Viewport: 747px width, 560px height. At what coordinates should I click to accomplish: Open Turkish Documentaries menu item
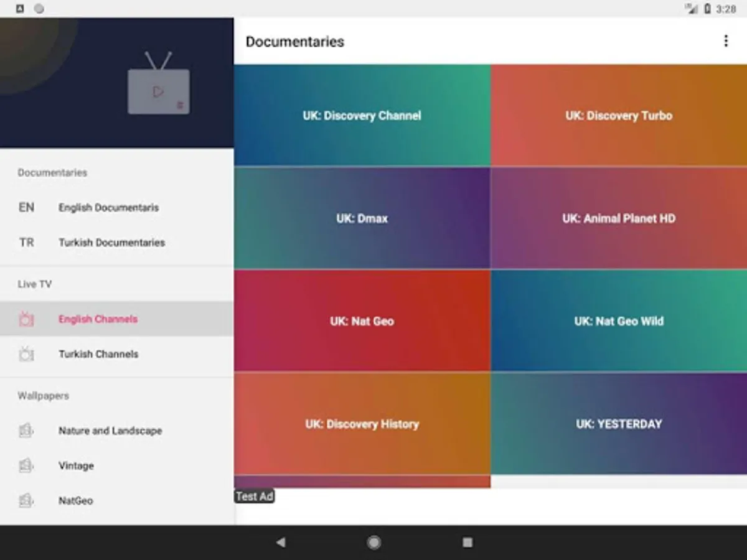[x=117, y=242]
